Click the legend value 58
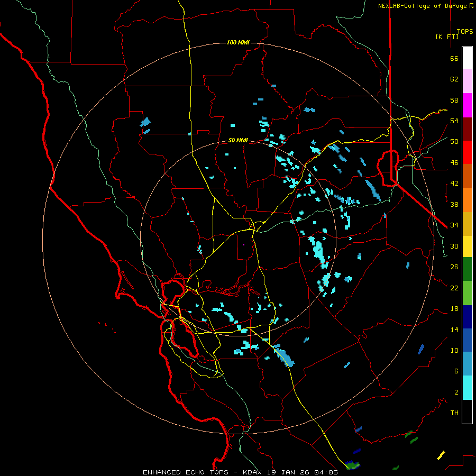This screenshot has width=476, height=476. click(454, 100)
